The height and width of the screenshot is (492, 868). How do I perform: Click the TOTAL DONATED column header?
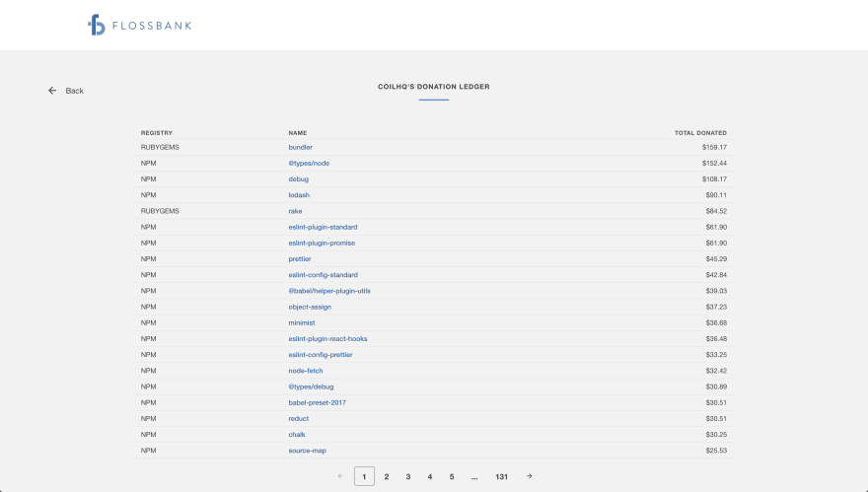(701, 133)
